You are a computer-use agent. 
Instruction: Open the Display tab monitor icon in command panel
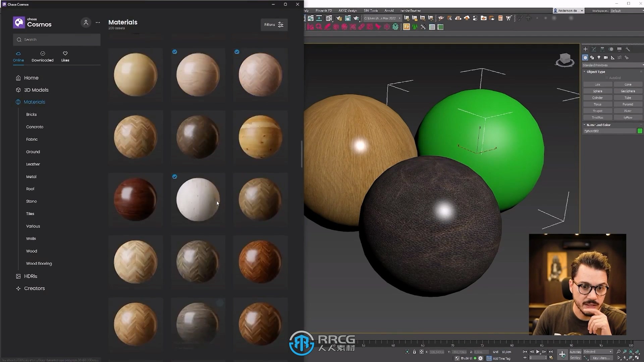(x=620, y=49)
